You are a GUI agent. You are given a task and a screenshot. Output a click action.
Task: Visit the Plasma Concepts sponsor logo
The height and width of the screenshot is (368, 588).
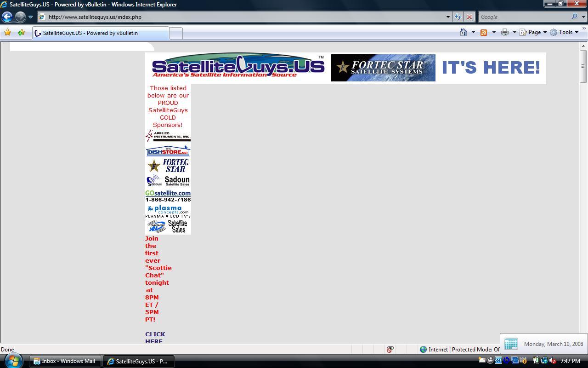pyautogui.click(x=168, y=211)
